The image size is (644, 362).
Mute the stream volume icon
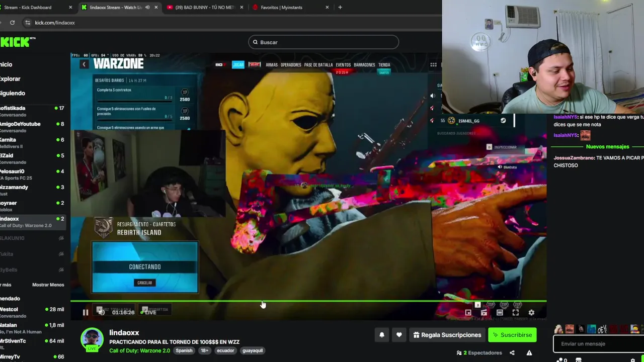click(101, 312)
